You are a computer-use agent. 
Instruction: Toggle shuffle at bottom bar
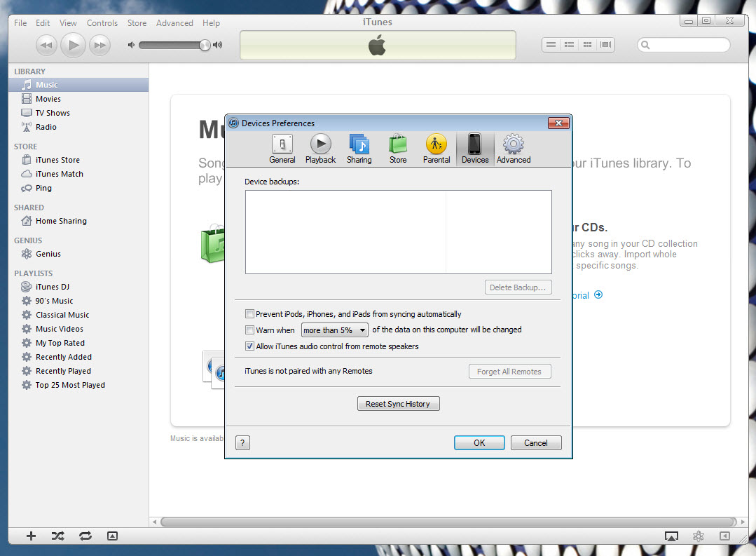pyautogui.click(x=58, y=536)
